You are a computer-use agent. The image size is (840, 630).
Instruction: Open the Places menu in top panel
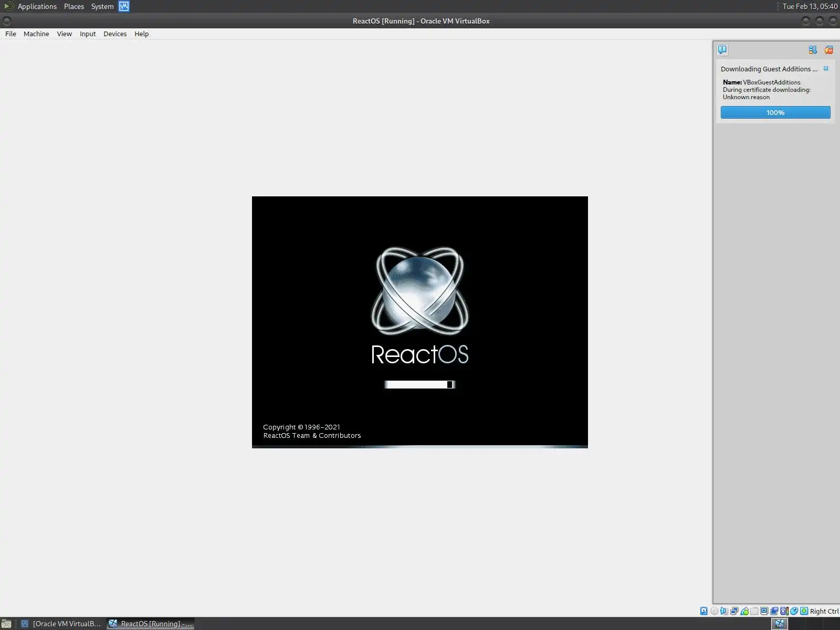coord(74,6)
